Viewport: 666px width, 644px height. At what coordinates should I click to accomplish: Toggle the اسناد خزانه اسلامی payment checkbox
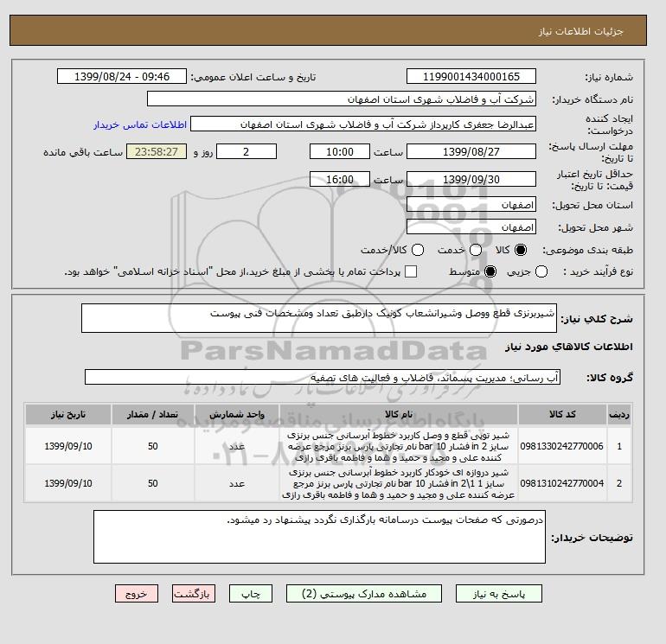point(411,271)
